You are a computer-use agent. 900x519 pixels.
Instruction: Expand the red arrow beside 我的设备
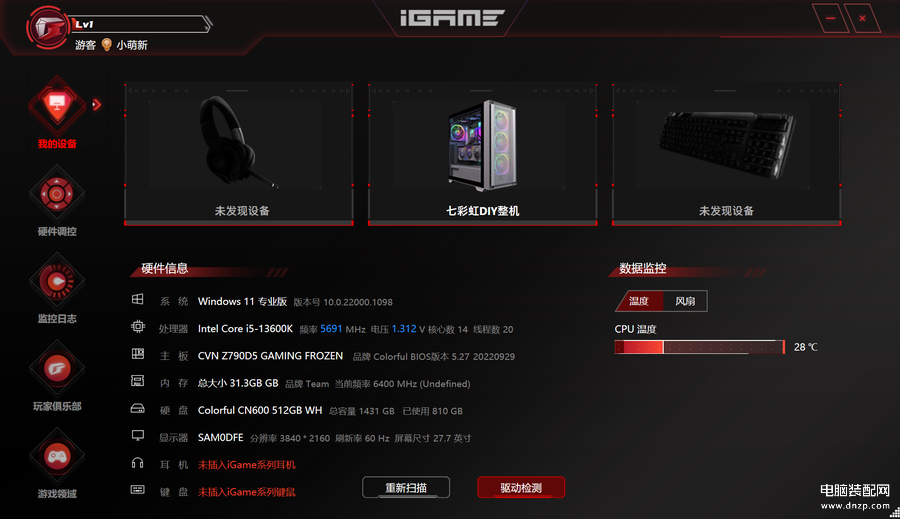pyautogui.click(x=96, y=104)
